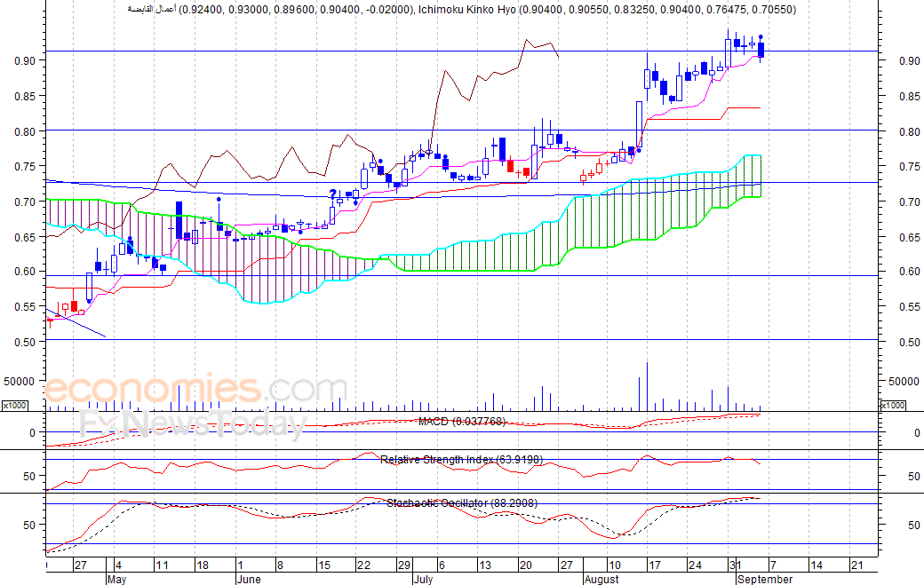
Task: Click date label 6 above July
Action: [442, 565]
